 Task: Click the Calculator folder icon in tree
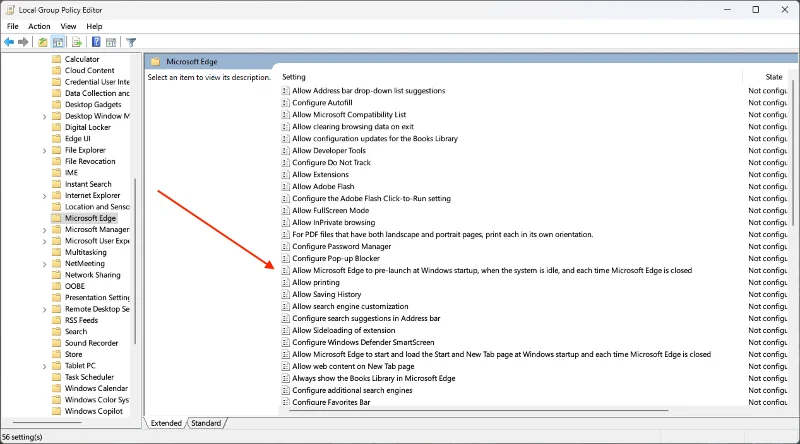(57, 59)
